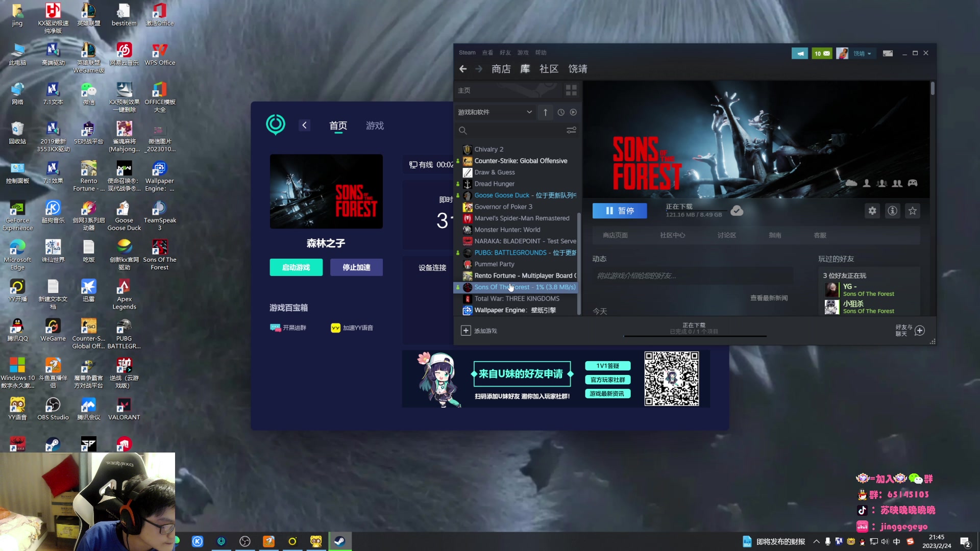The height and width of the screenshot is (551, 980).
Task: Click the Steam download progress bar
Action: coord(695,336)
